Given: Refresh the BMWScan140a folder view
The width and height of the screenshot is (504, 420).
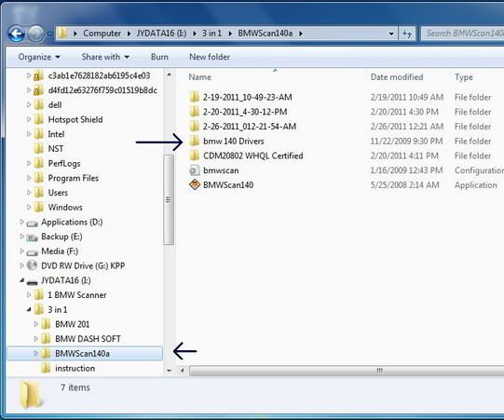Looking at the screenshot, I should (x=407, y=34).
